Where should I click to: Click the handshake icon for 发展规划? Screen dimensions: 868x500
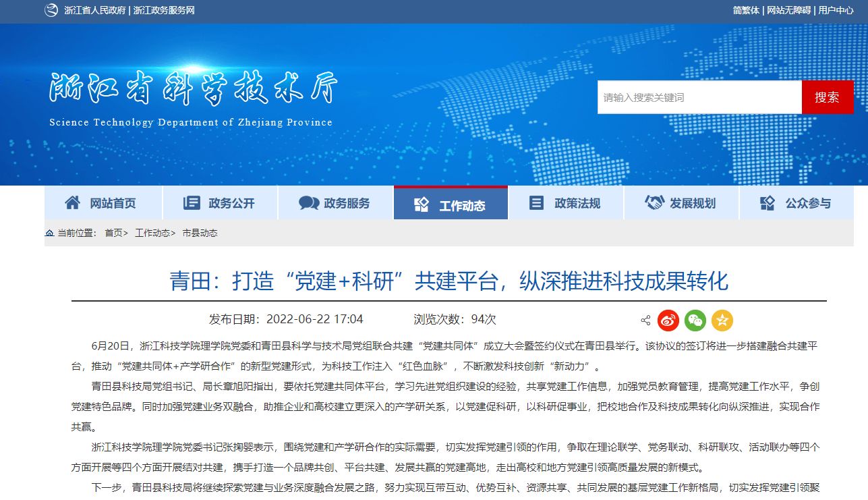(654, 202)
